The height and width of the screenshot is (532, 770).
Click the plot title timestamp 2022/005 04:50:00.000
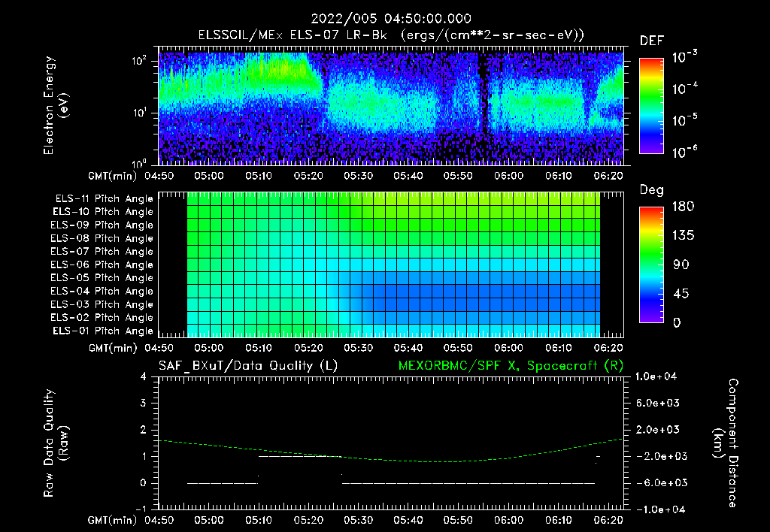[x=391, y=19]
